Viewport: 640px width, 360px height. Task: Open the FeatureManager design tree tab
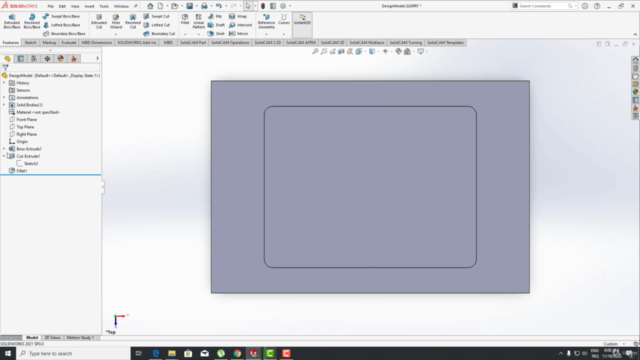pos(7,59)
